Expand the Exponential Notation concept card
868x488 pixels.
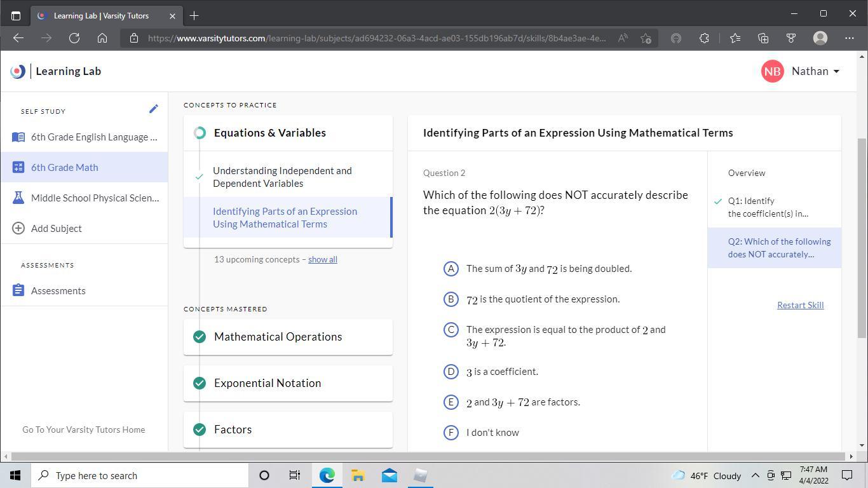point(268,383)
